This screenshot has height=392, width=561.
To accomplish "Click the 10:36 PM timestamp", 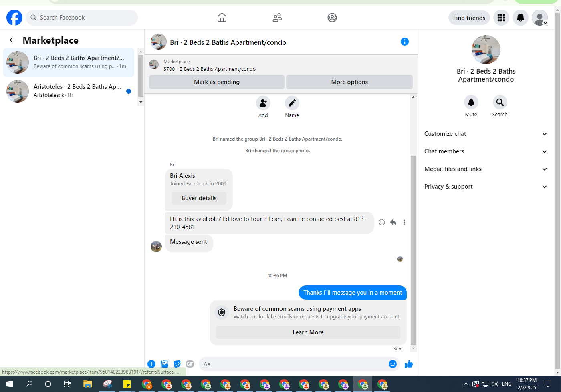I will (277, 276).
